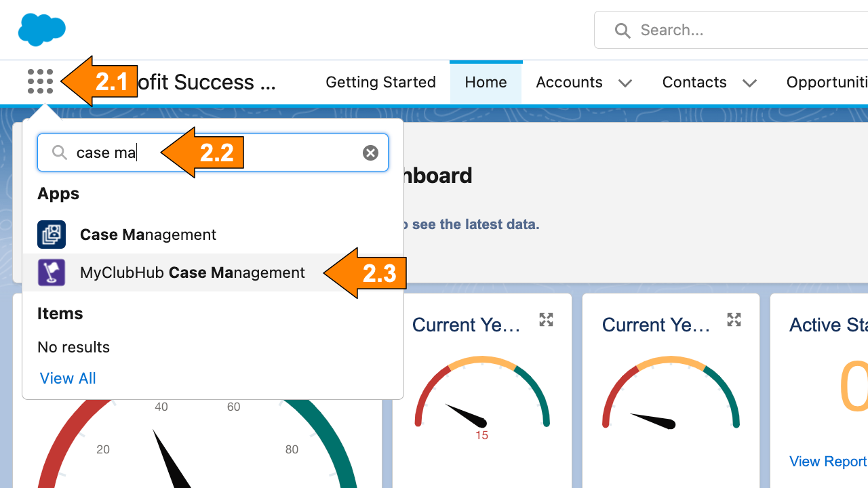Open the Contacts tab dropdown chevron
This screenshot has height=488, width=868.
click(x=749, y=83)
